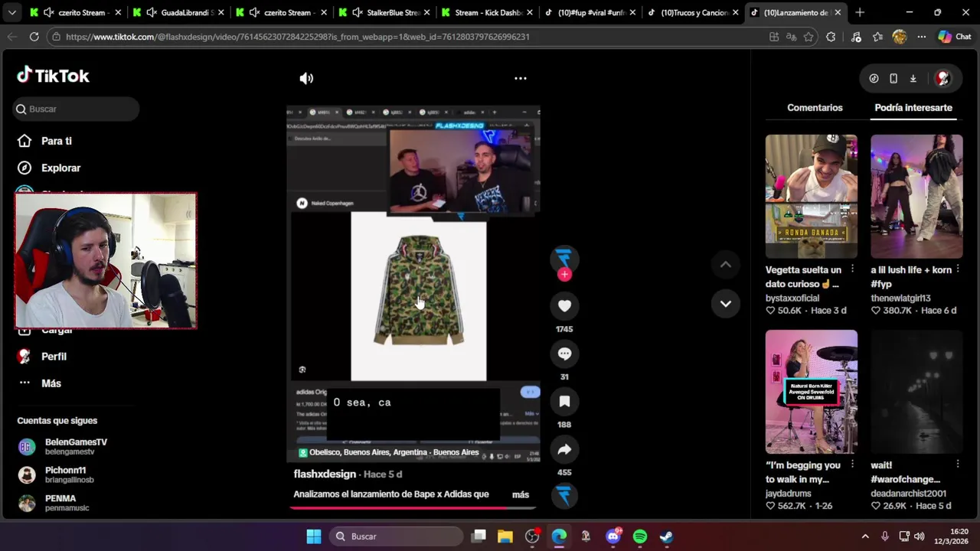Open Edge media control icon
Screen dimensions: 980x551
[x=856, y=37]
